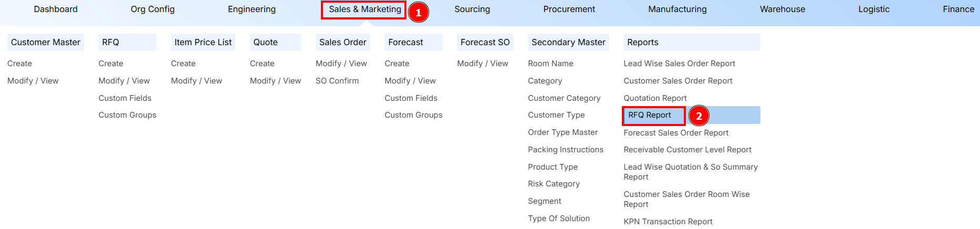Open Customer Category in Secondary Master
Image resolution: width=980 pixels, height=229 pixels.
click(564, 98)
